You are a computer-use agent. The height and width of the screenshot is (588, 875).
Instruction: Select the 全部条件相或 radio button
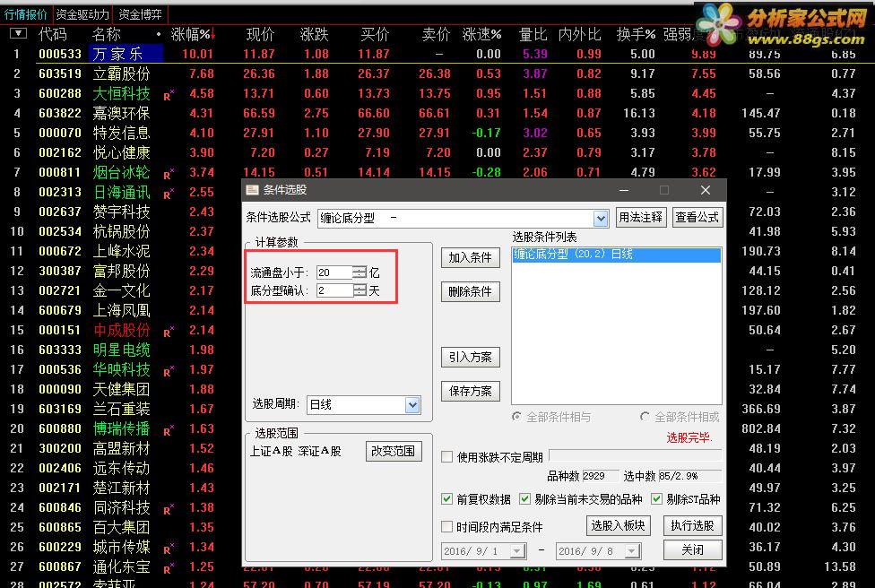tap(645, 417)
